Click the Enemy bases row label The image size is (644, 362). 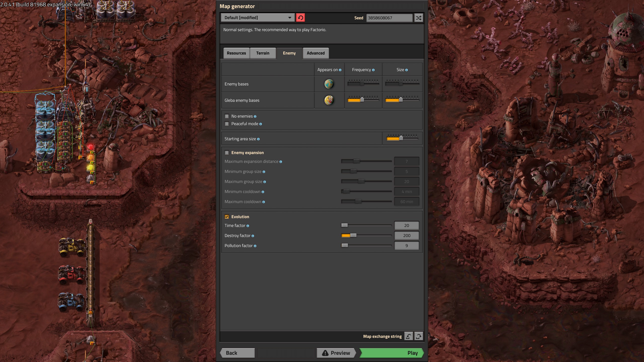pos(236,84)
